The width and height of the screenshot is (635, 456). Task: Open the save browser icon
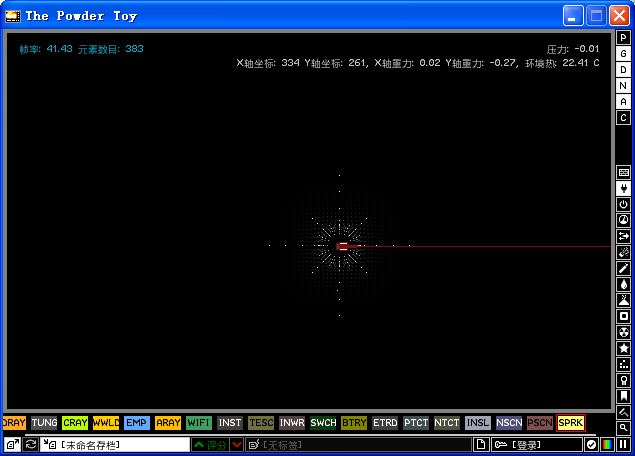point(13,445)
